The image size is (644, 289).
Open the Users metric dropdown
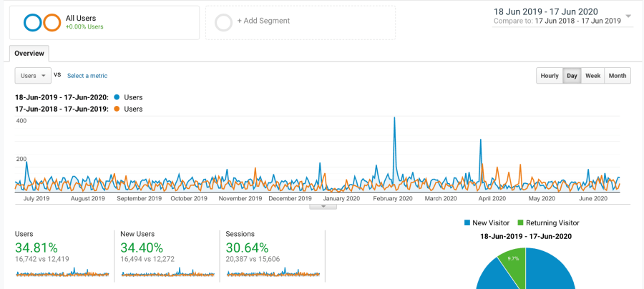33,76
